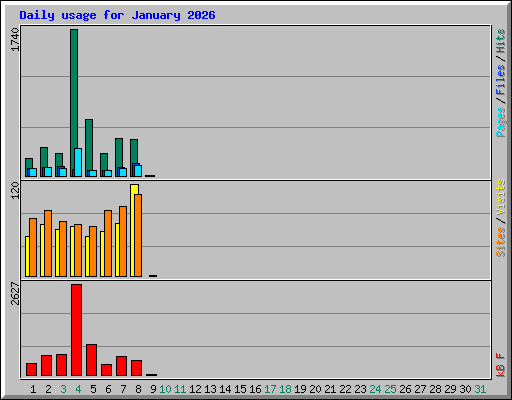
Task: Click day label 16 on the x-axis
Action: (x=255, y=389)
